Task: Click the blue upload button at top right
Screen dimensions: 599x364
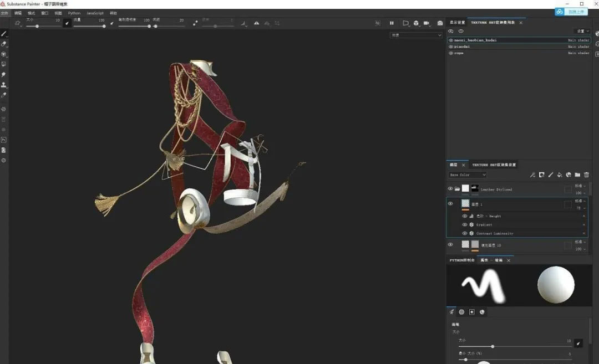Action: [571, 12]
